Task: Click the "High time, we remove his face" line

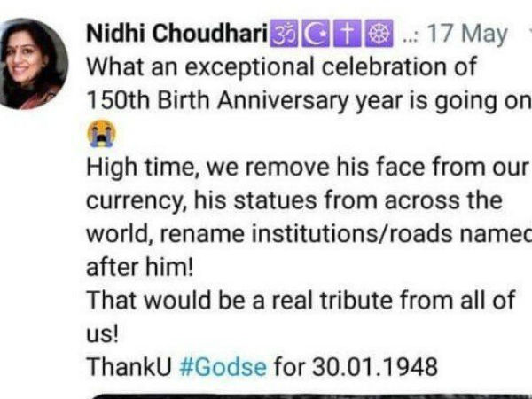Action: [308, 168]
